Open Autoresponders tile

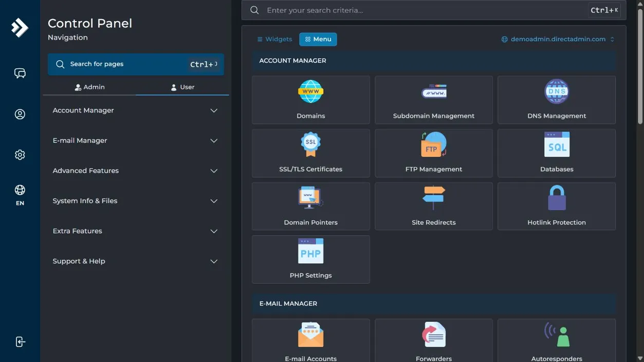click(x=557, y=340)
